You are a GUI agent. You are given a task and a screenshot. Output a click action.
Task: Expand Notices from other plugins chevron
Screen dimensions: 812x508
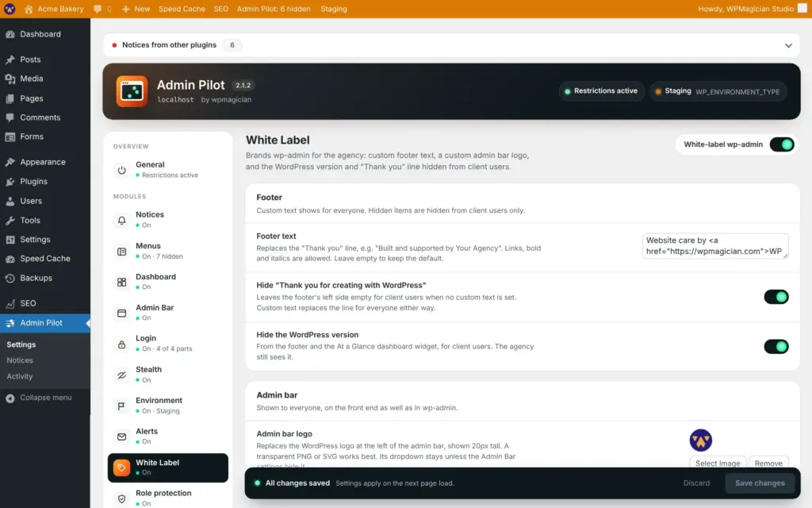788,45
